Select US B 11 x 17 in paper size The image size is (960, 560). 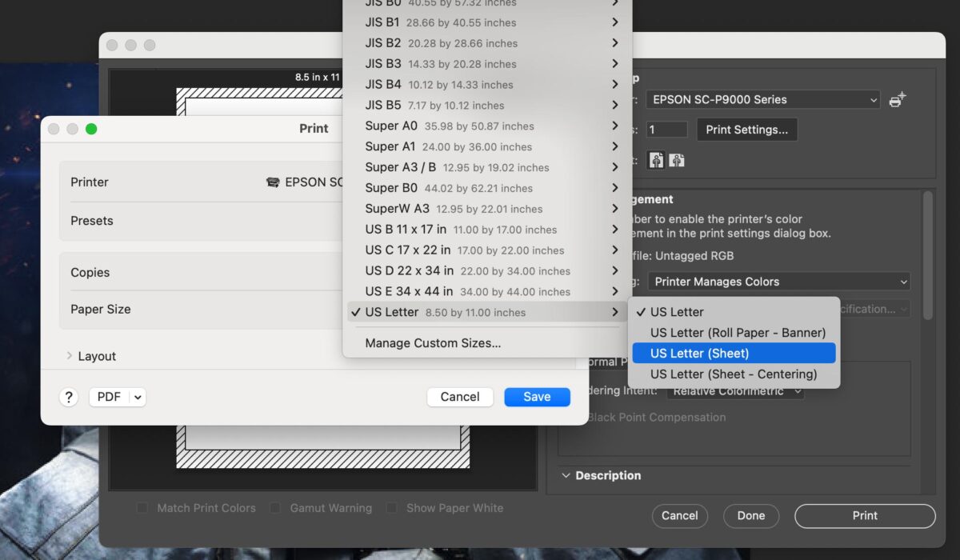[x=487, y=229]
